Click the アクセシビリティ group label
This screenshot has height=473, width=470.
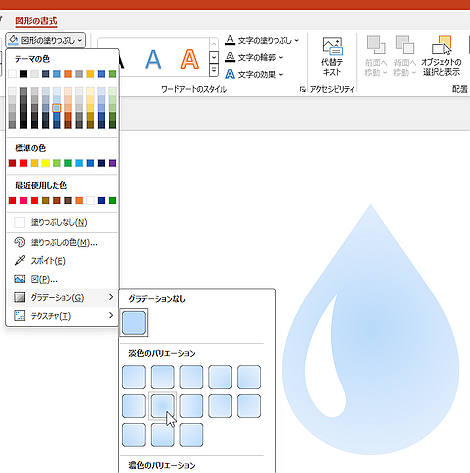[332, 89]
